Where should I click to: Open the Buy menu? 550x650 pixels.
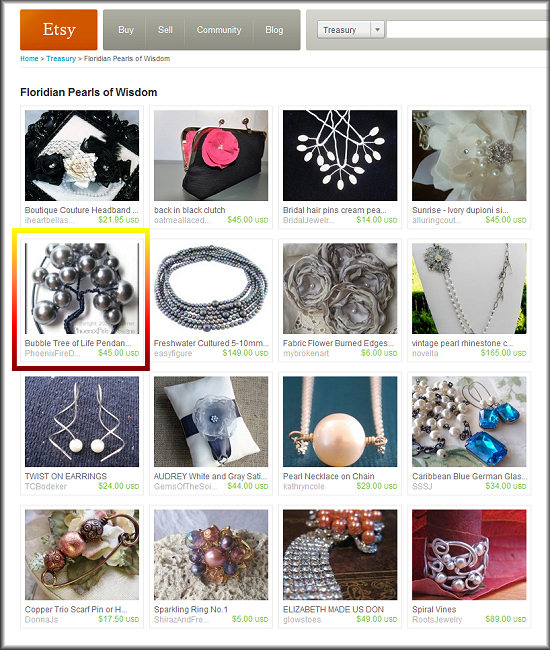click(x=126, y=30)
